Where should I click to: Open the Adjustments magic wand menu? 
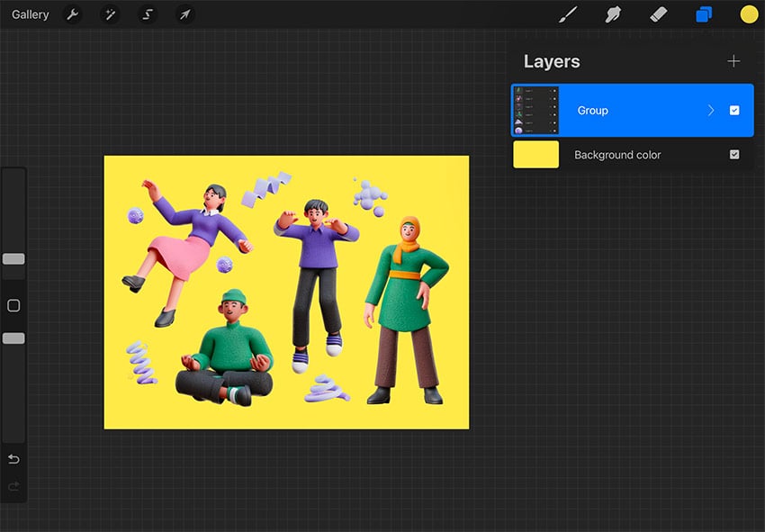click(110, 14)
